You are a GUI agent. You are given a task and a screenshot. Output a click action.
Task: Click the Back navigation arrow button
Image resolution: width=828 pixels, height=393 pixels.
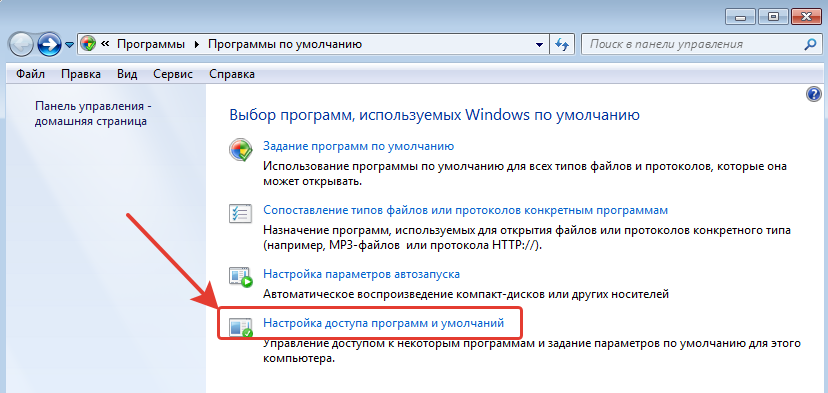click(x=22, y=44)
